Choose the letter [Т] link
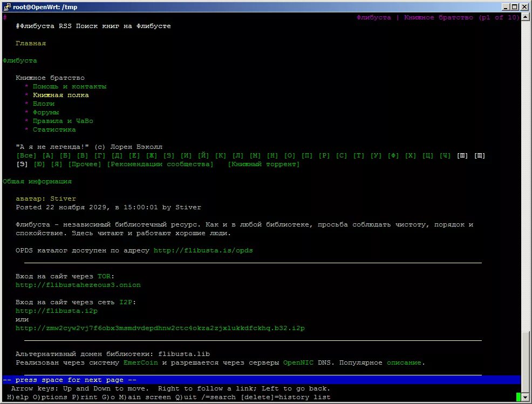The width and height of the screenshot is (532, 404). pos(359,155)
